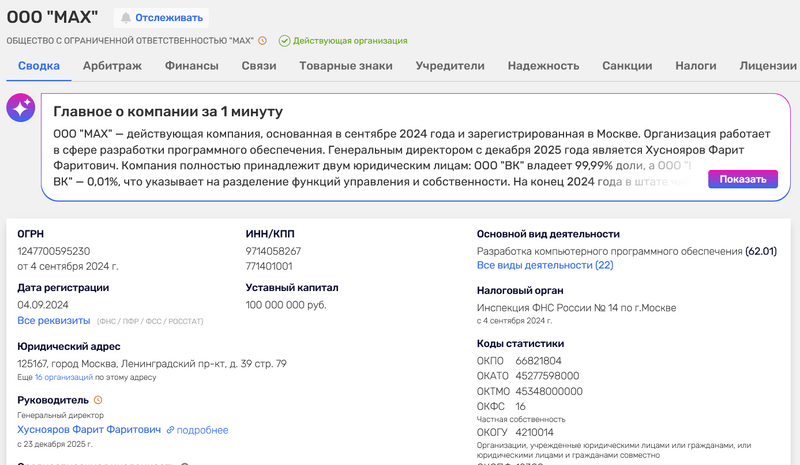Open the Связи tab
Screen dimensions: 800x465
(258, 66)
